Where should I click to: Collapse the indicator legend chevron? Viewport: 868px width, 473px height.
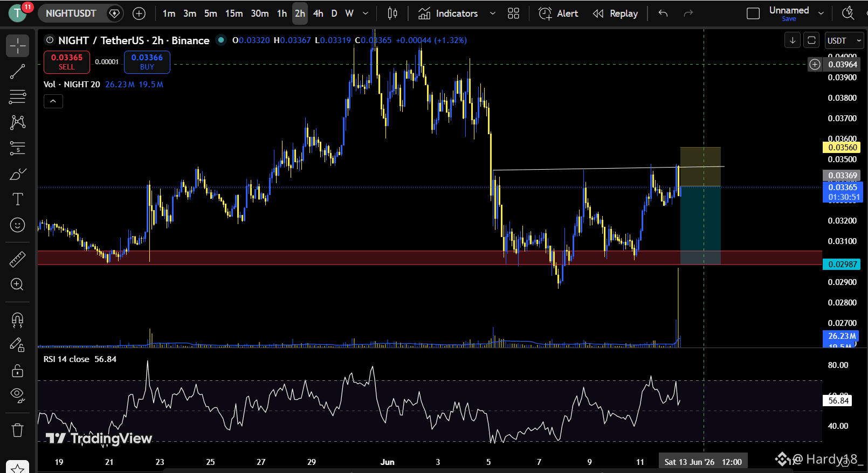point(53,101)
